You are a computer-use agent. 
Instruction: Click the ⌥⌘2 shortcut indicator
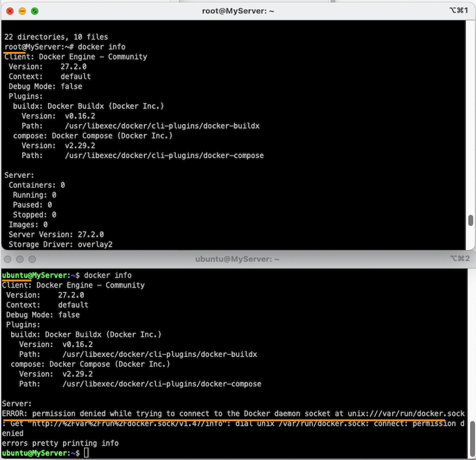tap(460, 259)
